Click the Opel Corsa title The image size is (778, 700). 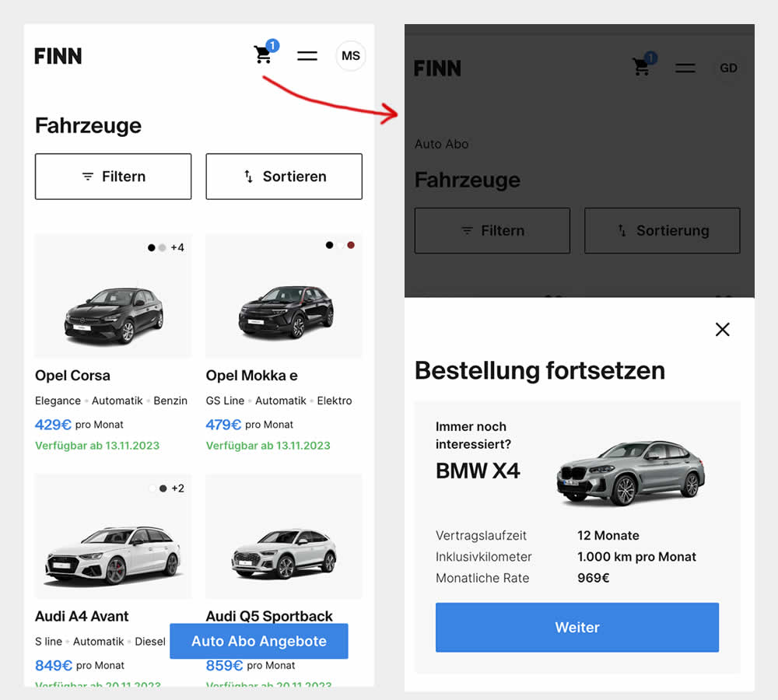73,376
